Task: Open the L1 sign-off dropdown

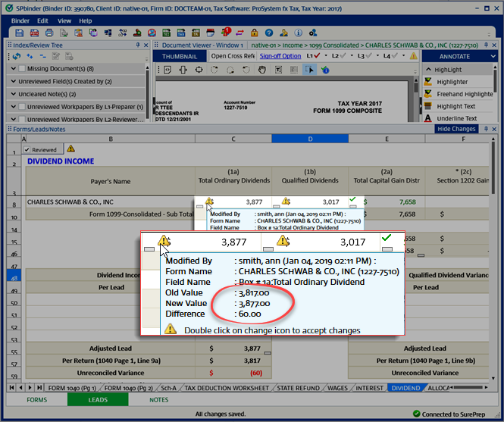Action: (328, 56)
